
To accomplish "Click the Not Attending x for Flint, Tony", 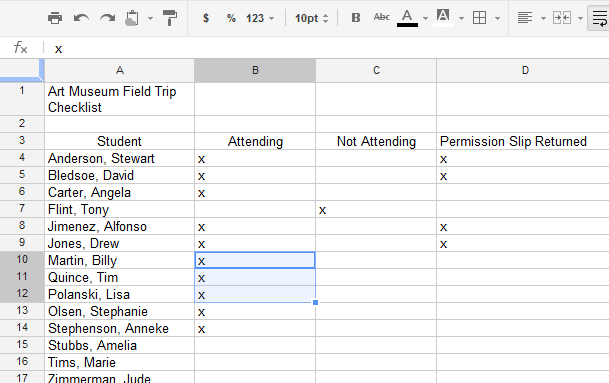I will [x=322, y=211].
